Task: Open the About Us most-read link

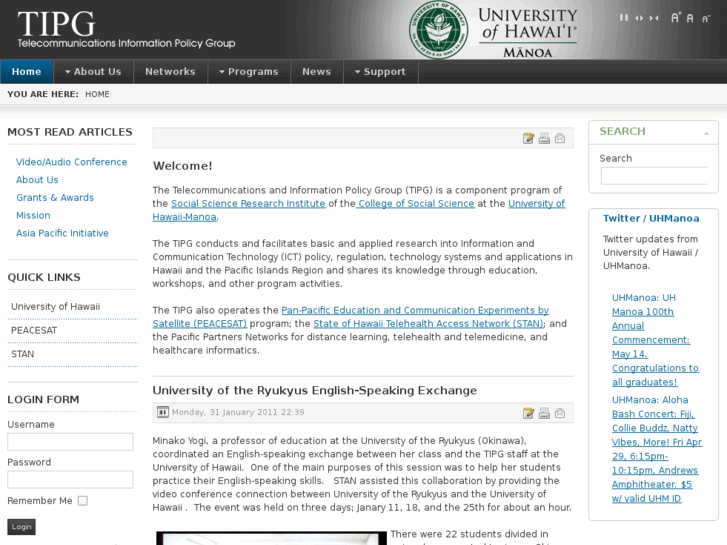Action: pyautogui.click(x=37, y=180)
